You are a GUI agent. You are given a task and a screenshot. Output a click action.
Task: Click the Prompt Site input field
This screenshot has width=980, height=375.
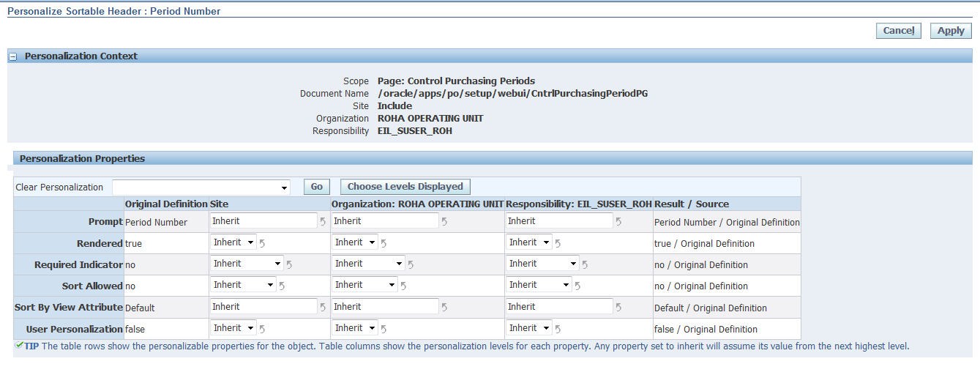(x=263, y=220)
